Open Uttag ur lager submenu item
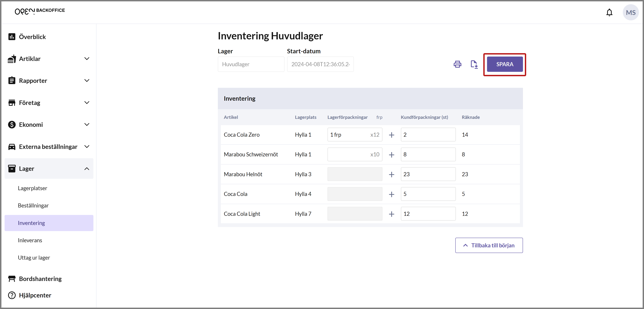This screenshot has height=309, width=644. pos(34,258)
